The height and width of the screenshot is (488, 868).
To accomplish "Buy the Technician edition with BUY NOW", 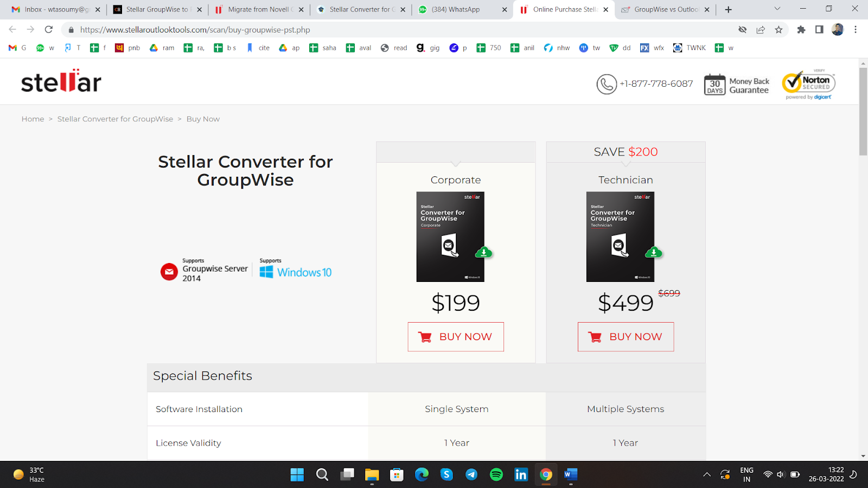I will (626, 337).
